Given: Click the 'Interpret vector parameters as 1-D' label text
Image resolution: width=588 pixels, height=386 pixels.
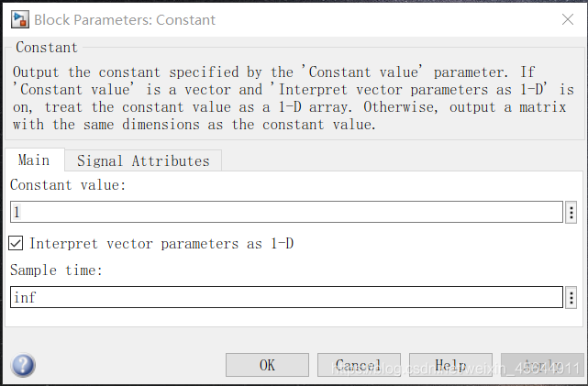Looking at the screenshot, I should click(x=161, y=244).
